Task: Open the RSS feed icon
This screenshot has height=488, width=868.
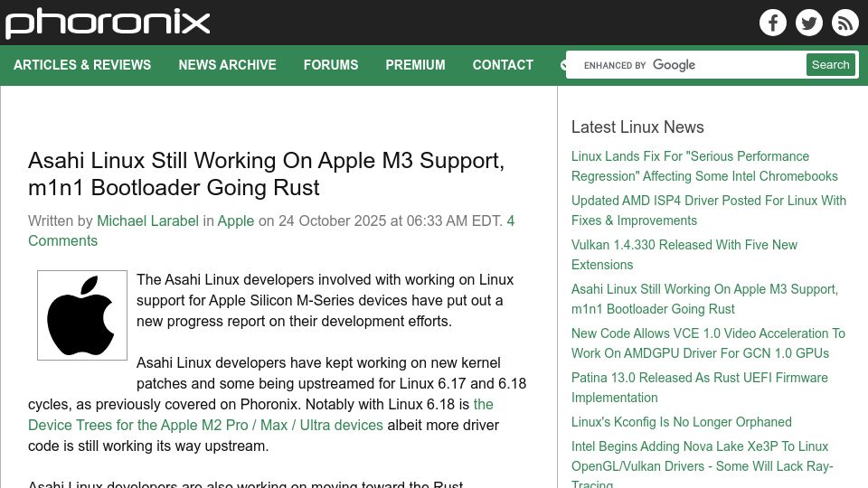Action: tap(844, 23)
